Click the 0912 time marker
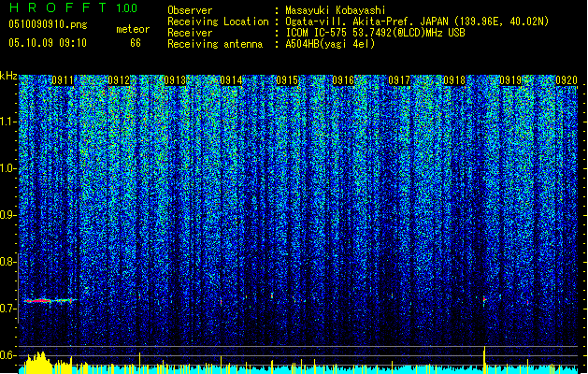 [x=119, y=80]
